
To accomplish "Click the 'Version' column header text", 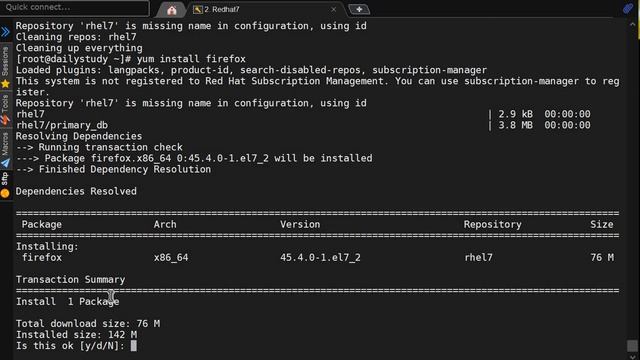I will click(300, 224).
